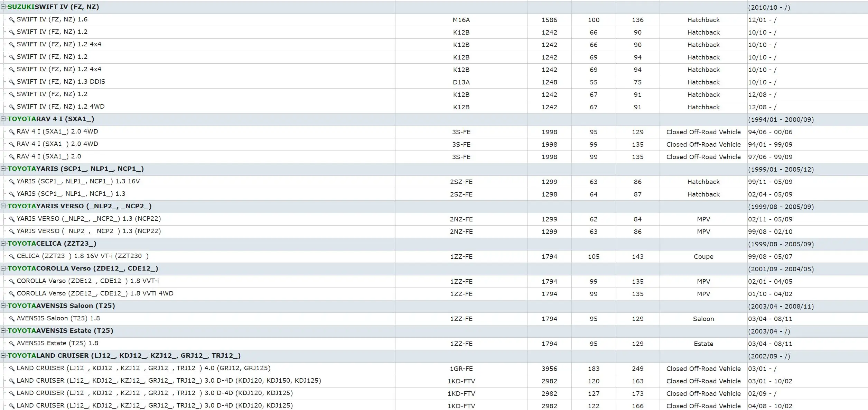Click magnifier next to COROLLA Verso 1.8 VVT-i

(12, 282)
